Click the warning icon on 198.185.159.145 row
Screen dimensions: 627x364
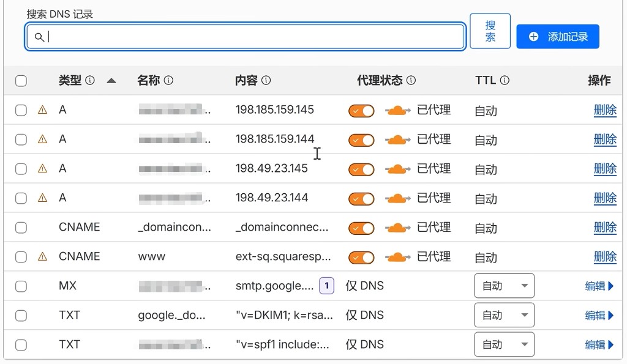tap(42, 110)
